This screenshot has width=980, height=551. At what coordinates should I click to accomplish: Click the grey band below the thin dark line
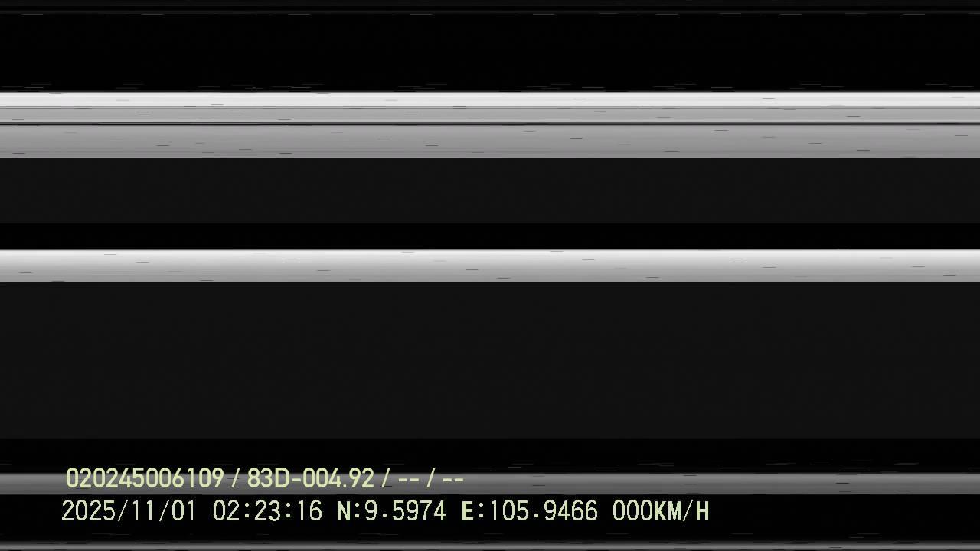(x=490, y=141)
